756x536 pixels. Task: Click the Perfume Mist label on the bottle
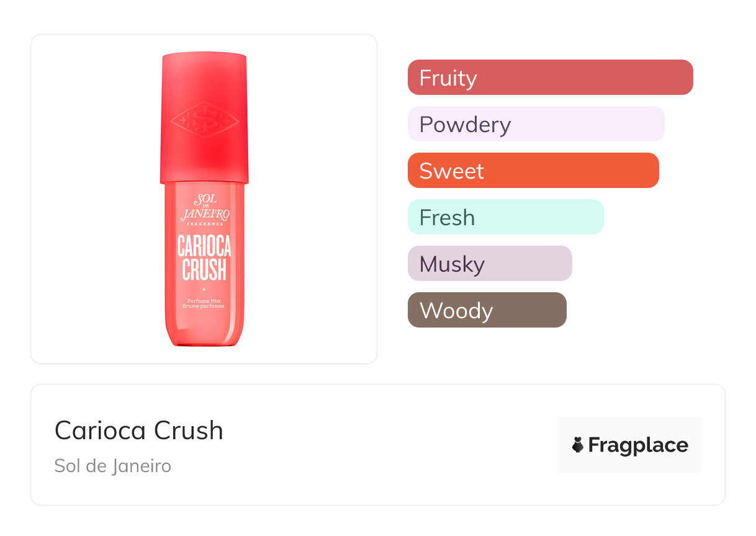click(204, 301)
